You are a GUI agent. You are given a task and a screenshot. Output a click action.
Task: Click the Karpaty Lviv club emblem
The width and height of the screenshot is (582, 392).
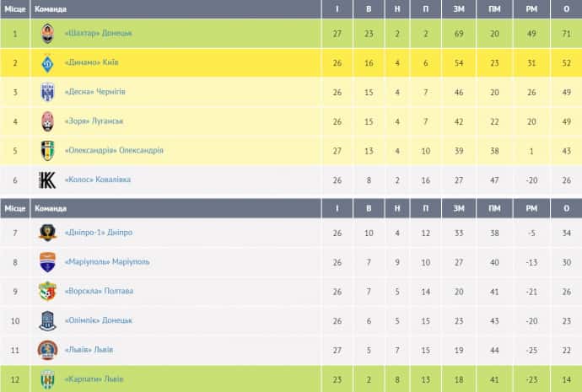tap(48, 379)
